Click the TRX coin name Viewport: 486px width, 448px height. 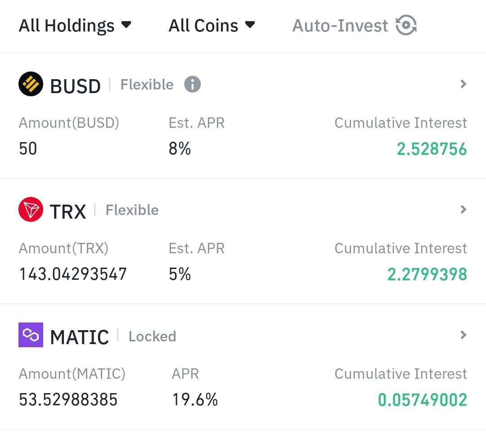click(68, 211)
